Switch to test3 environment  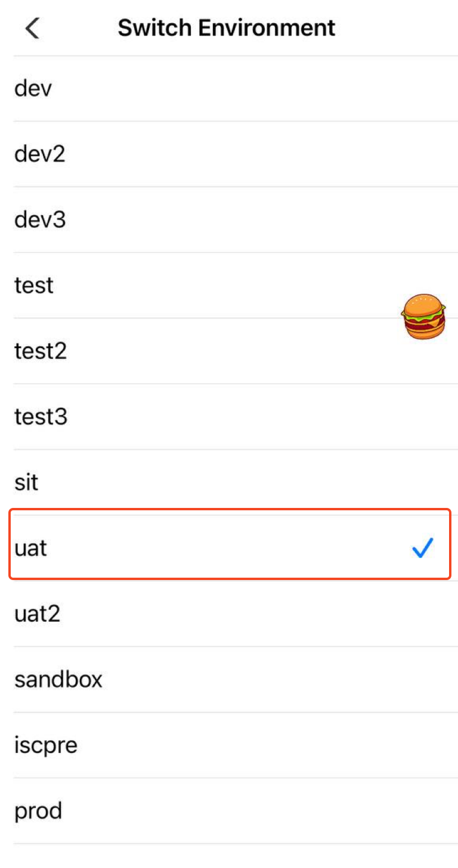click(41, 417)
